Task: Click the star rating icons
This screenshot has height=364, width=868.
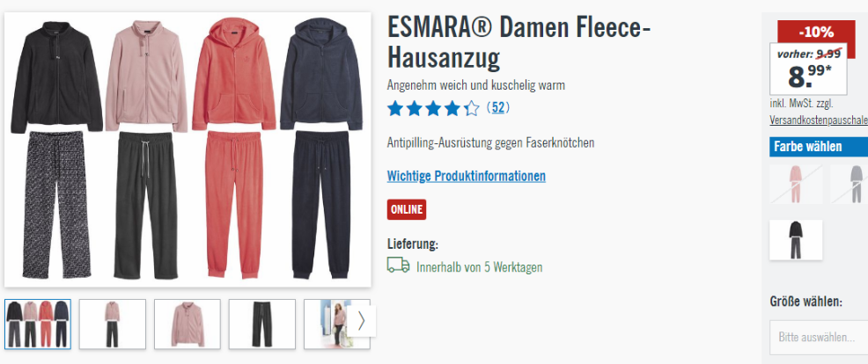Action: [x=433, y=108]
